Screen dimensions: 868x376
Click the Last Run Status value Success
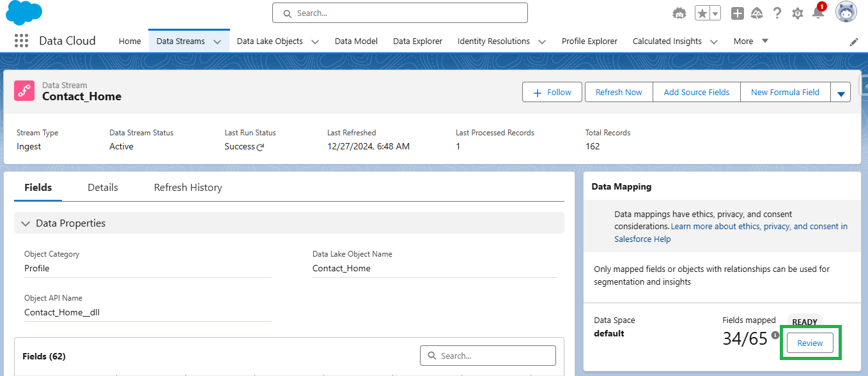tap(240, 146)
